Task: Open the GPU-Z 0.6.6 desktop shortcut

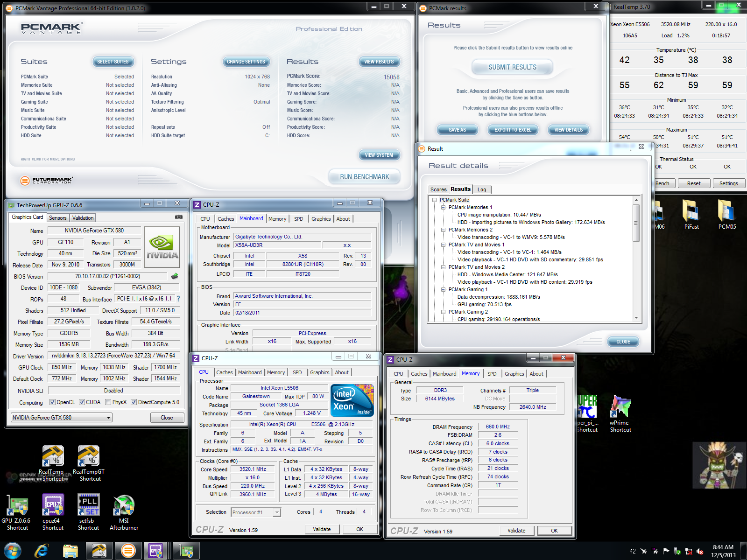Action: pos(17,512)
